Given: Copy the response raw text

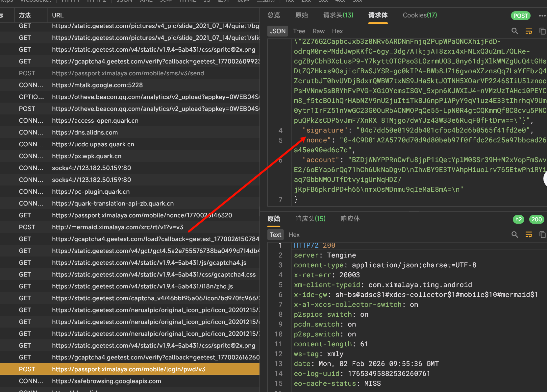Looking at the screenshot, I should [x=542, y=234].
